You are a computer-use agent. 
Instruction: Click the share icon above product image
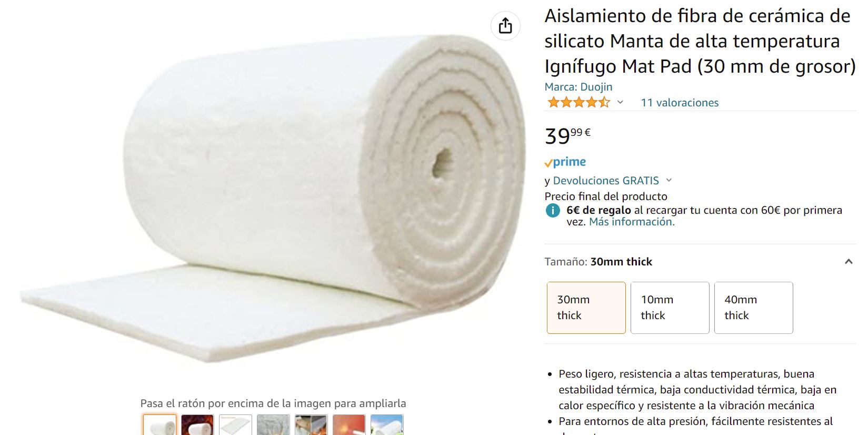505,25
